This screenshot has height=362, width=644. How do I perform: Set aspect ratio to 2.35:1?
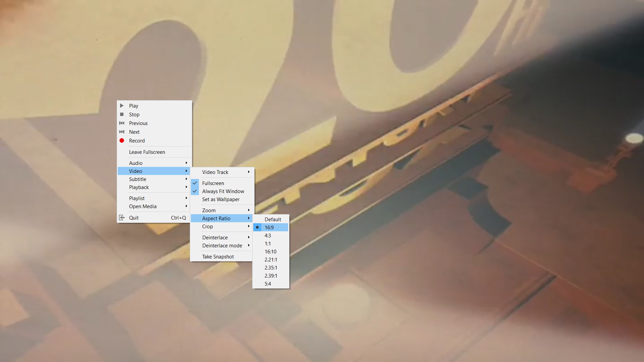point(271,267)
